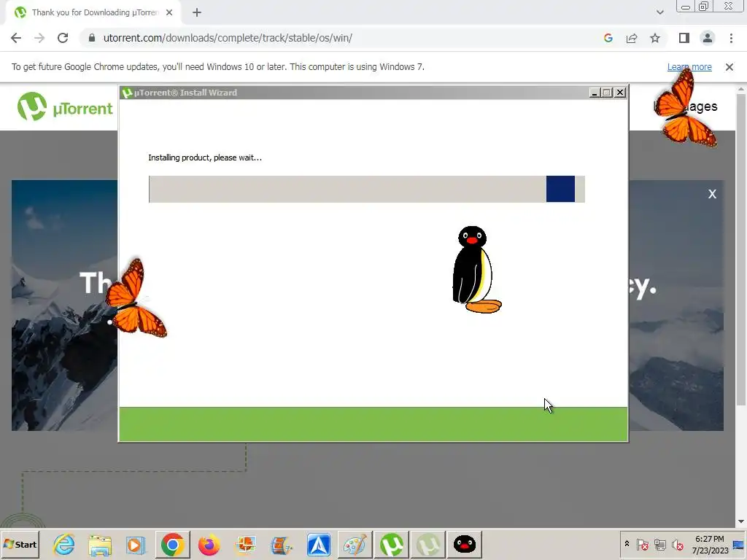This screenshot has width=747, height=560.
Task: Bookmark this page with the star icon
Action: click(655, 38)
